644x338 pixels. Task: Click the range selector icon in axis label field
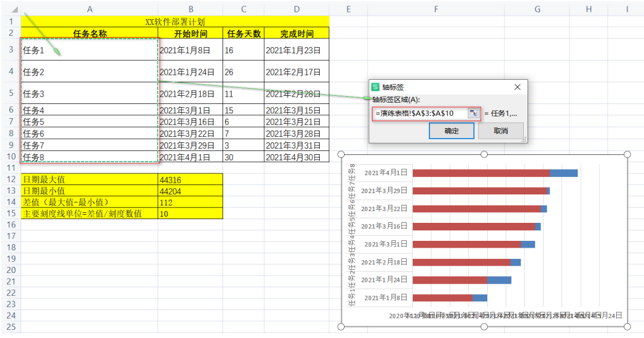(x=473, y=113)
